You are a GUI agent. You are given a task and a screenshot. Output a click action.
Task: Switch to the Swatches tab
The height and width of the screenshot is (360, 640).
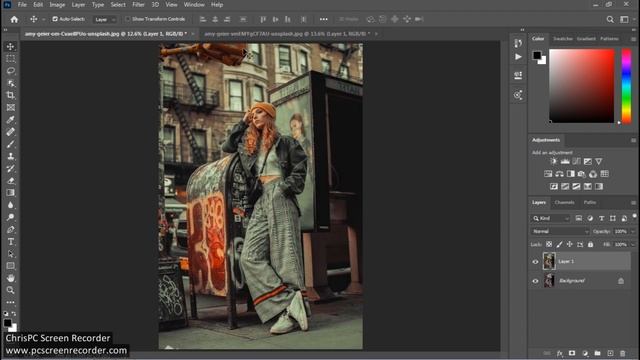pos(562,39)
